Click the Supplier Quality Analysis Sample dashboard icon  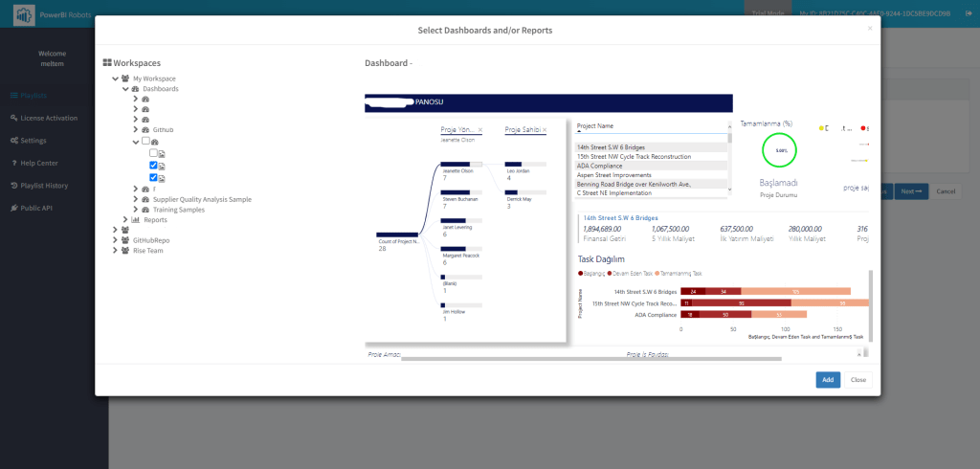(x=145, y=199)
